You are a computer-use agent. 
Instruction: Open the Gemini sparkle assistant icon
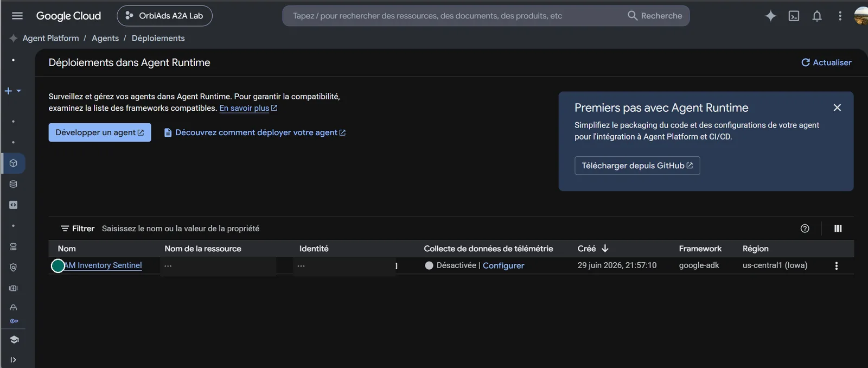click(x=770, y=16)
